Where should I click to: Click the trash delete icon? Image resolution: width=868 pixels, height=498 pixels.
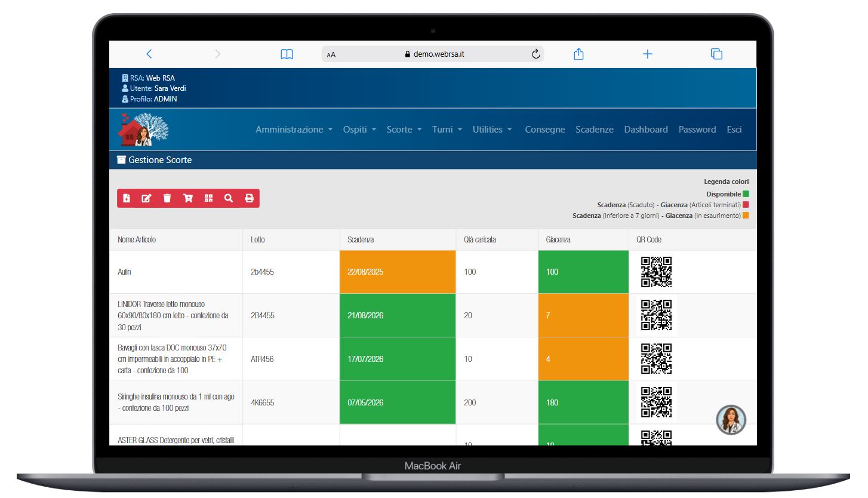167,199
